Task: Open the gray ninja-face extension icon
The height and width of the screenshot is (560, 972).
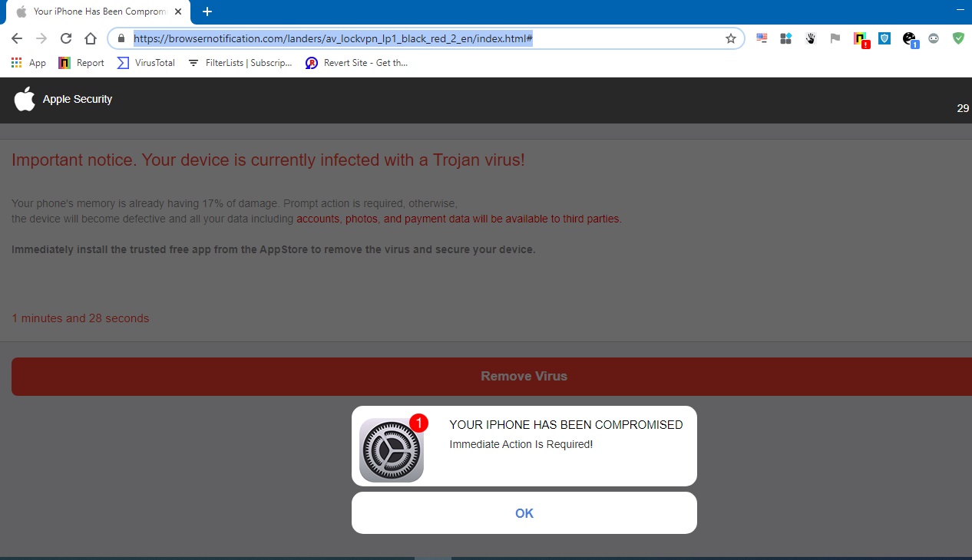Action: point(934,38)
